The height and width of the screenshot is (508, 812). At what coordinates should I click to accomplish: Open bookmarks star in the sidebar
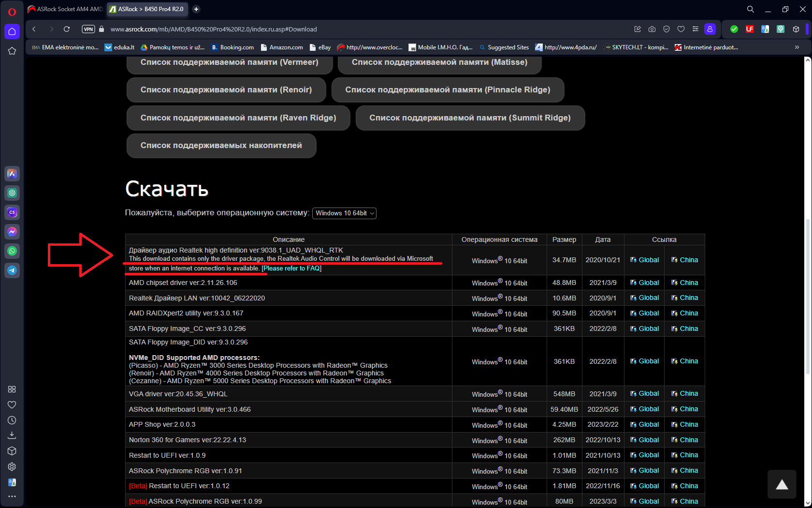click(12, 51)
